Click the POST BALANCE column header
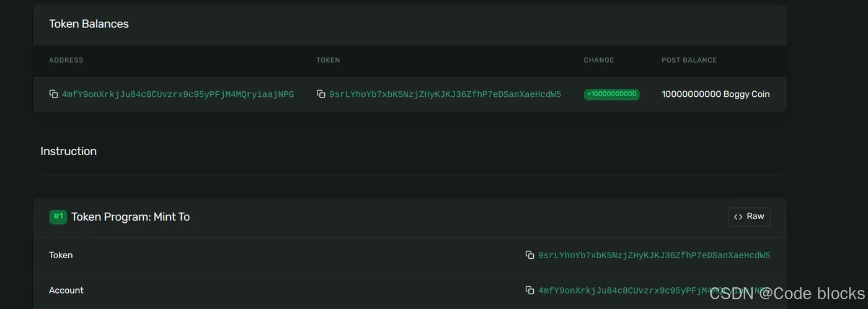 pyautogui.click(x=689, y=60)
